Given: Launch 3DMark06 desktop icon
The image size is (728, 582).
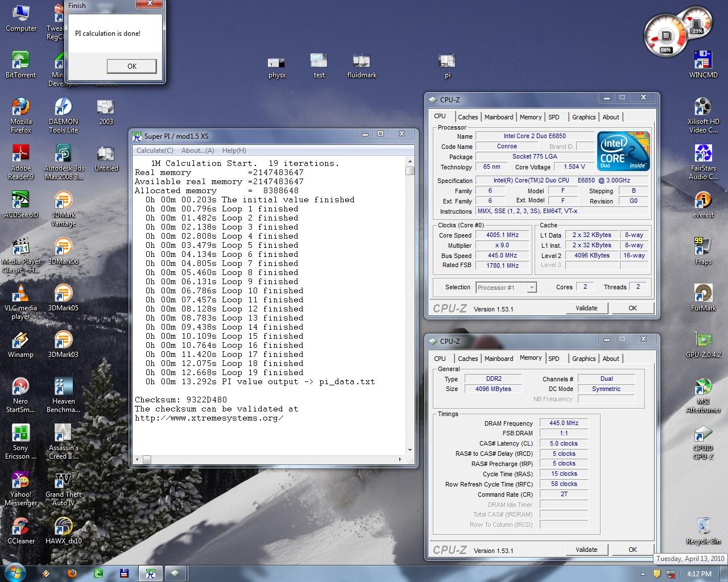Looking at the screenshot, I should [x=63, y=251].
